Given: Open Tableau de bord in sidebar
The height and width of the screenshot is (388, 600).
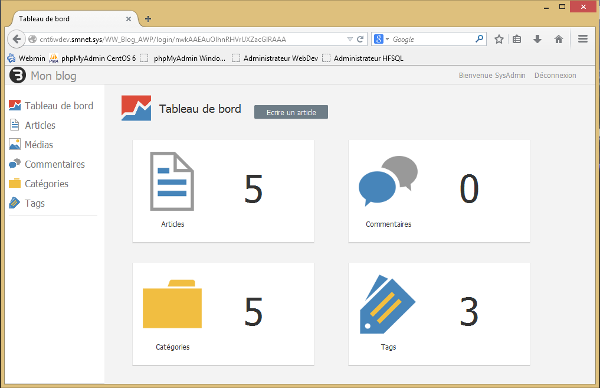Looking at the screenshot, I should (51, 106).
